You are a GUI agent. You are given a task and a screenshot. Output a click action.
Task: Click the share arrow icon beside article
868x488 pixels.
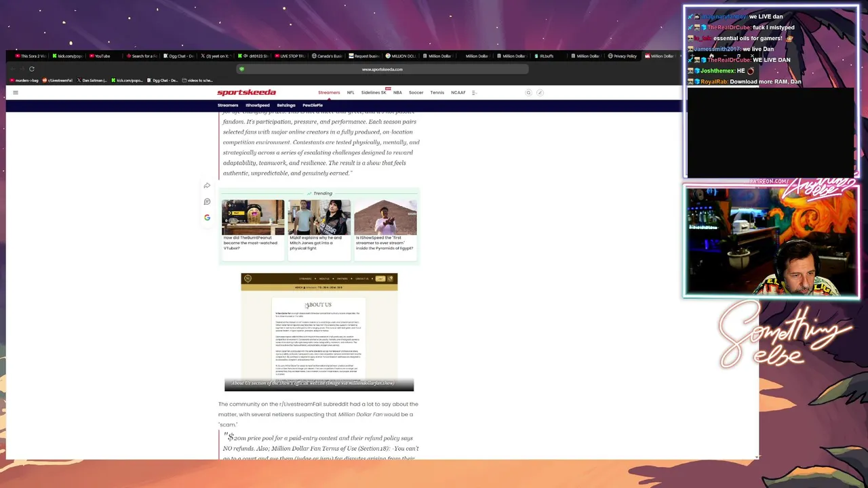click(x=207, y=186)
